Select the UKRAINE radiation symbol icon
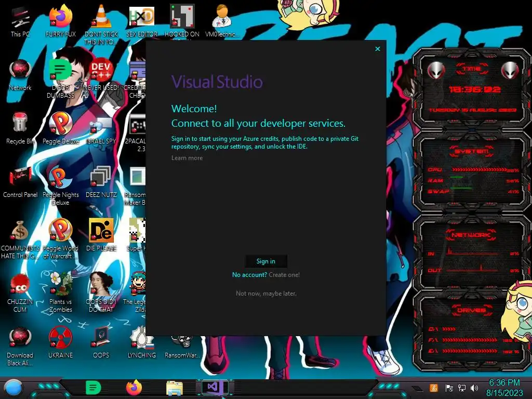532x399 pixels. 61,343
